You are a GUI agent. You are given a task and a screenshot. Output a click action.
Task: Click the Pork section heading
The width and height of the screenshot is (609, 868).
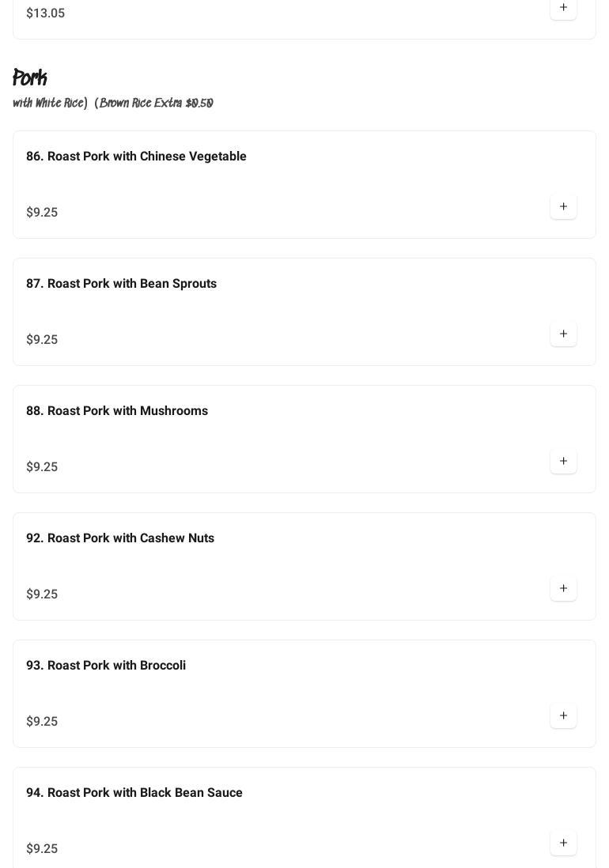coord(30,78)
